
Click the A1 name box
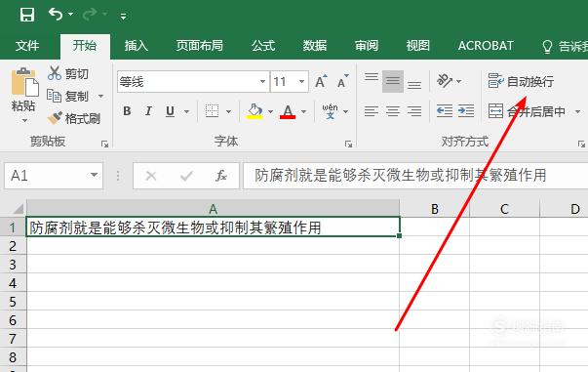54,176
